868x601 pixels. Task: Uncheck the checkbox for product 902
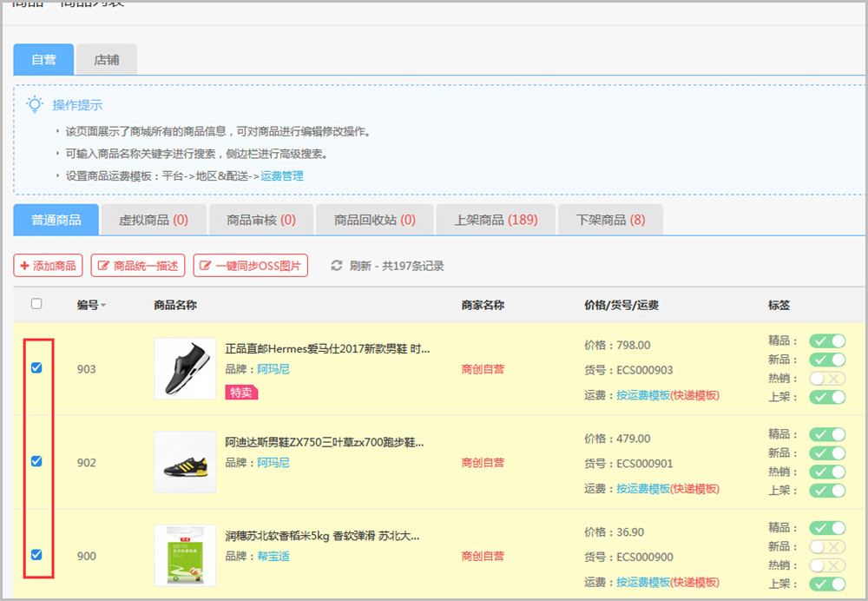tap(36, 462)
